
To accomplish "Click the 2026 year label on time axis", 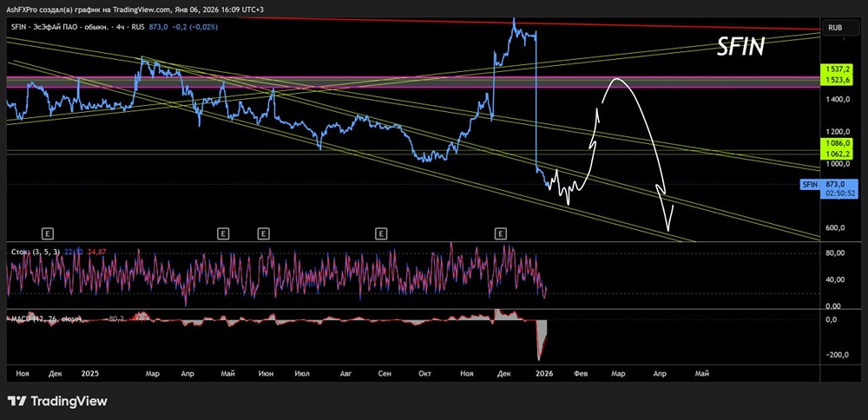I will pos(546,373).
